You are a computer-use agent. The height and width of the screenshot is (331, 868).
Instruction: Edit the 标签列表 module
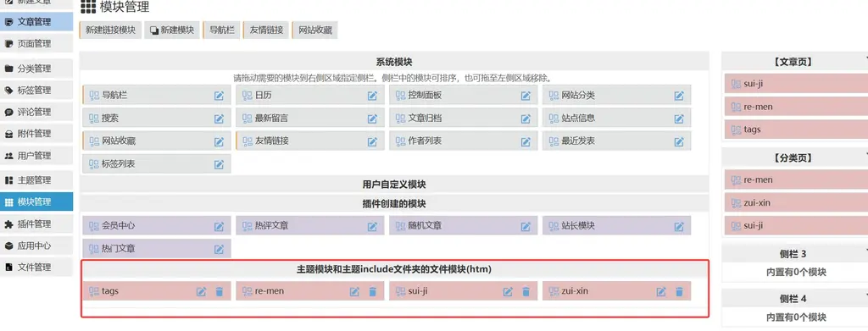(220, 164)
